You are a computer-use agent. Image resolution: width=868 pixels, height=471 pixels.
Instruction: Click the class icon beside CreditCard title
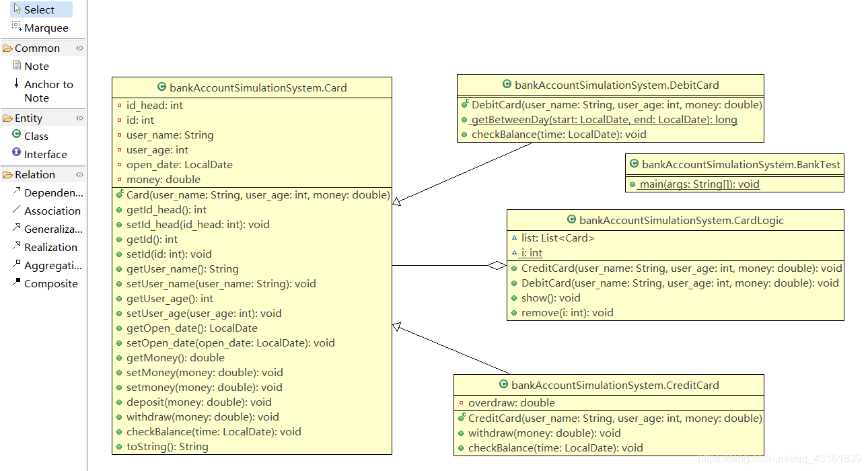coord(503,384)
